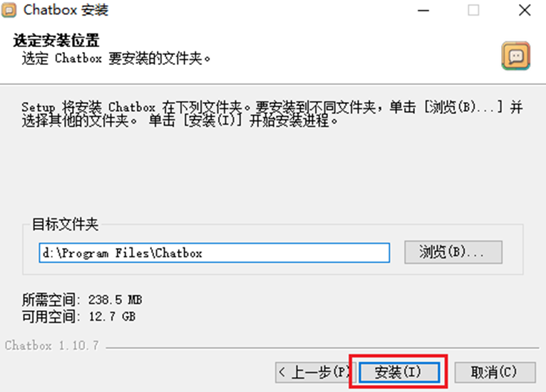Open folder browser via the 浏览(B)... button
This screenshot has width=546, height=392.
tap(453, 252)
